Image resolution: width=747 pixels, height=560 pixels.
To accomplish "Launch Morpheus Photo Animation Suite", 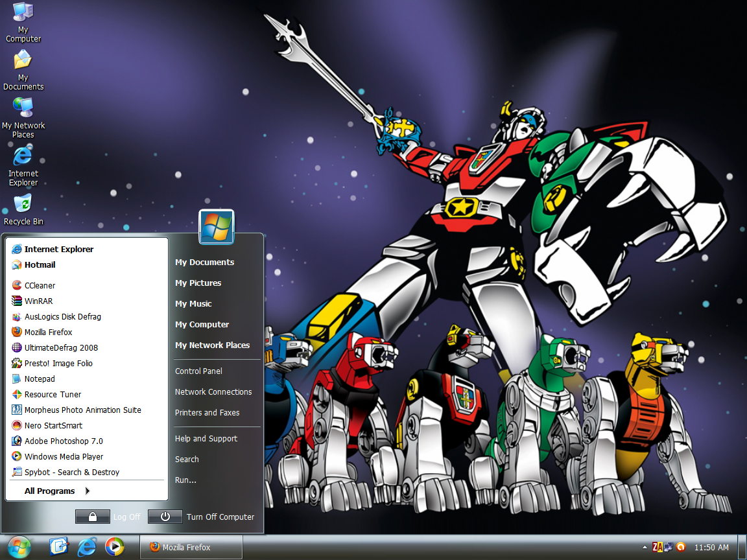I will pyautogui.click(x=87, y=410).
